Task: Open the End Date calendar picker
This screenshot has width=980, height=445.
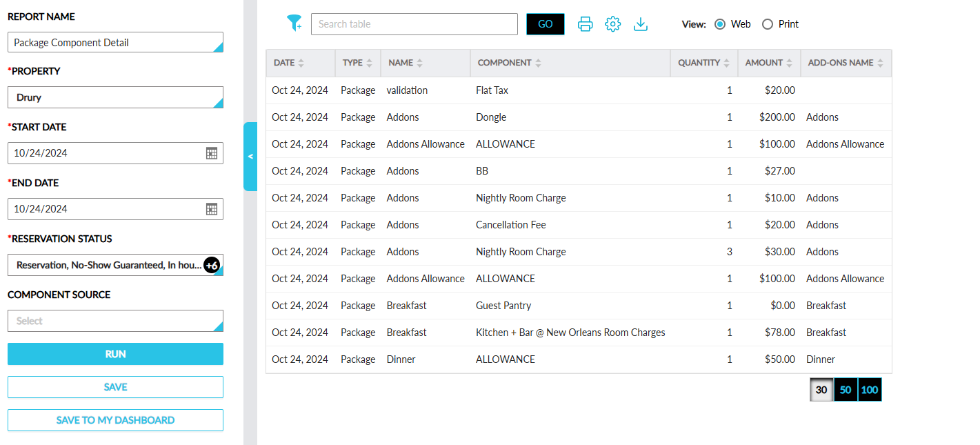Action: [x=212, y=209]
